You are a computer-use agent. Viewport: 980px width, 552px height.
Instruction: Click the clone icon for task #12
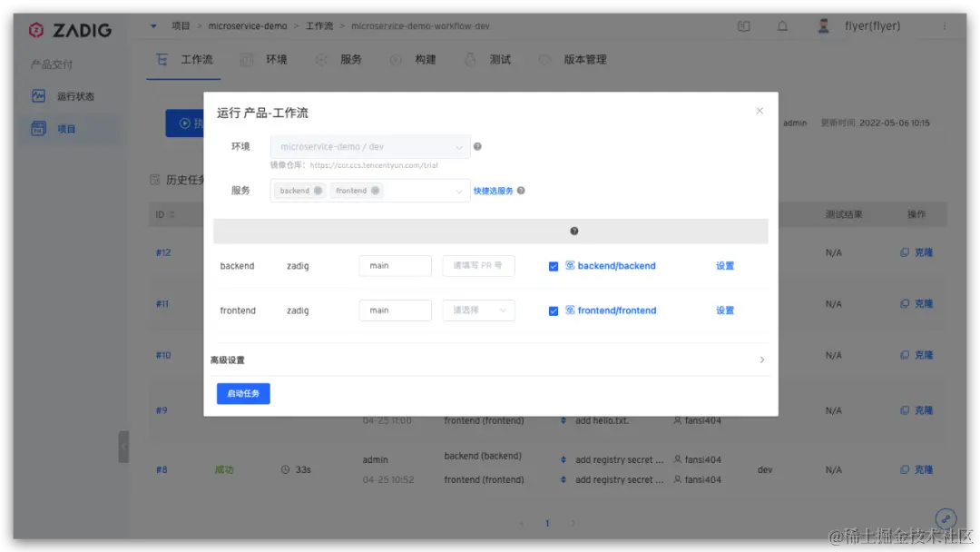[905, 252]
